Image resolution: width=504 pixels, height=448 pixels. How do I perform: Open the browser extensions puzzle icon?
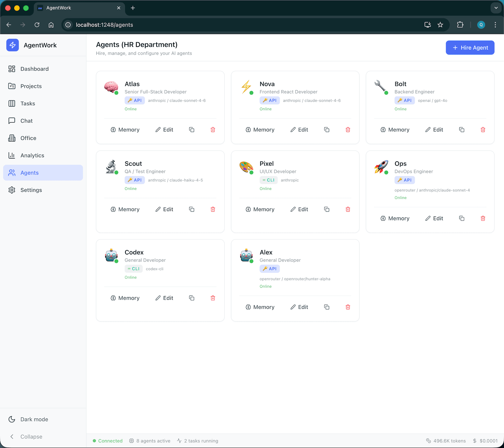[x=460, y=25]
